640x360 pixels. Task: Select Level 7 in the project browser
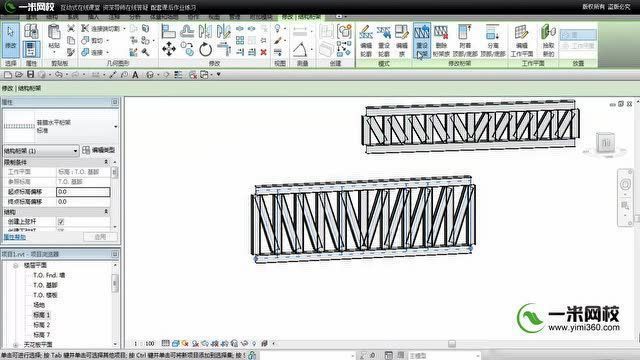tap(41, 335)
